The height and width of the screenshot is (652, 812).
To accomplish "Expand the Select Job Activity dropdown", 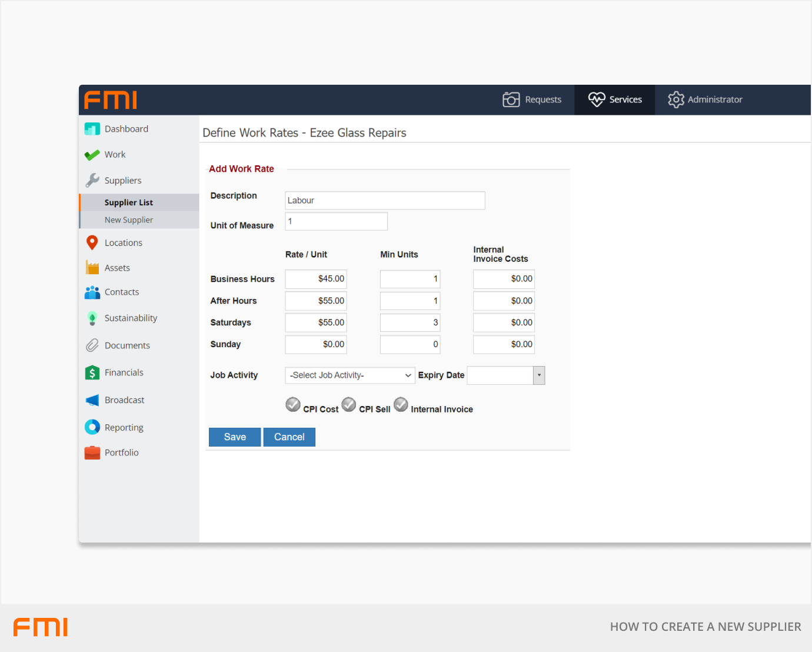I will 350,375.
